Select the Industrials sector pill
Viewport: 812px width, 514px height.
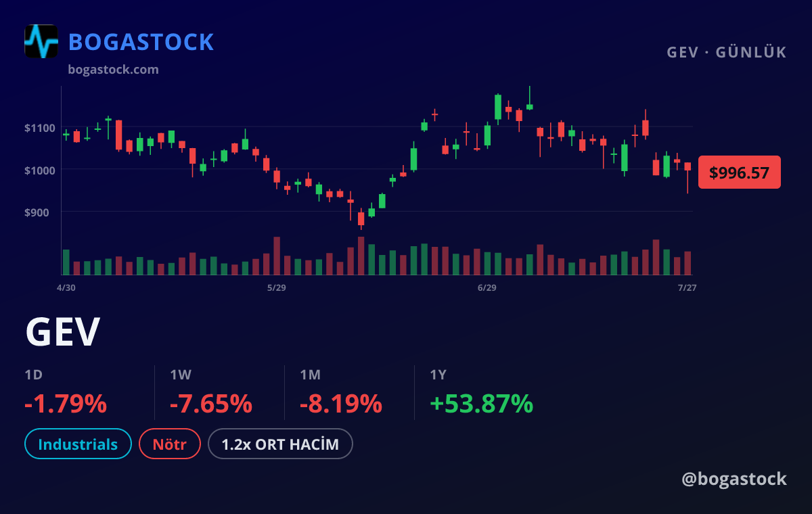(x=78, y=444)
